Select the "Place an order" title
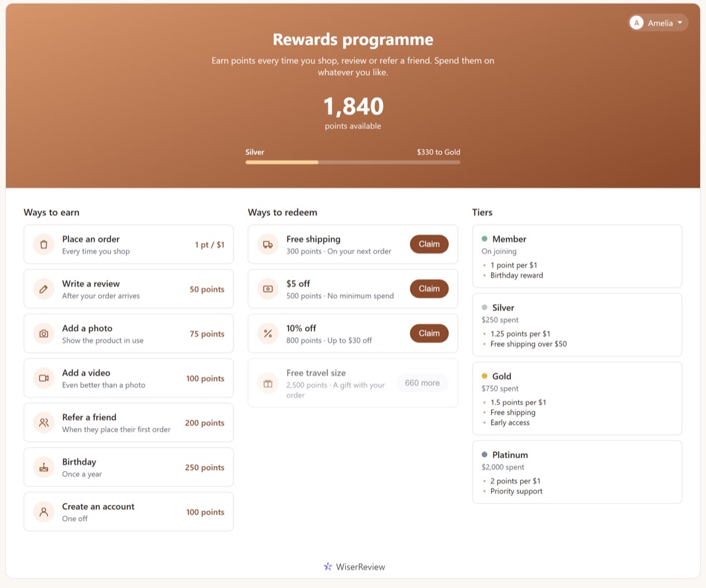The image size is (706, 588). tap(91, 239)
